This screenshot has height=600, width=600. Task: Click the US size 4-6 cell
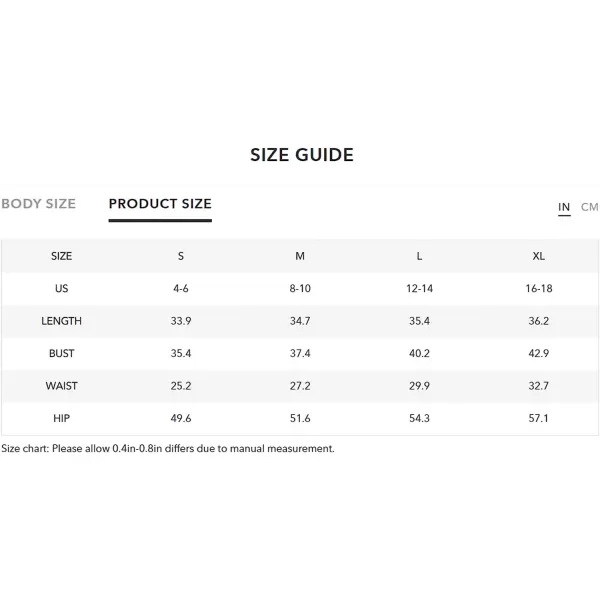181,288
